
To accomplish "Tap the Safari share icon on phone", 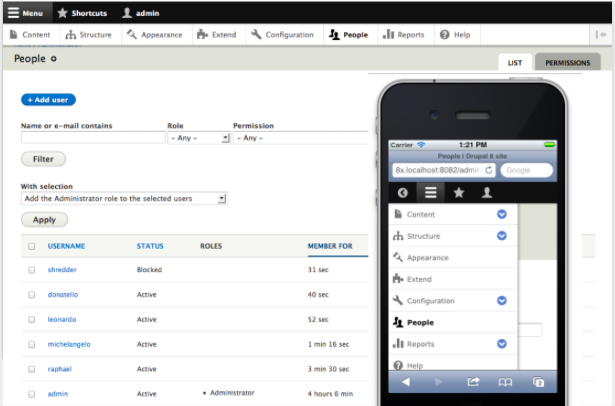I will tap(473, 382).
